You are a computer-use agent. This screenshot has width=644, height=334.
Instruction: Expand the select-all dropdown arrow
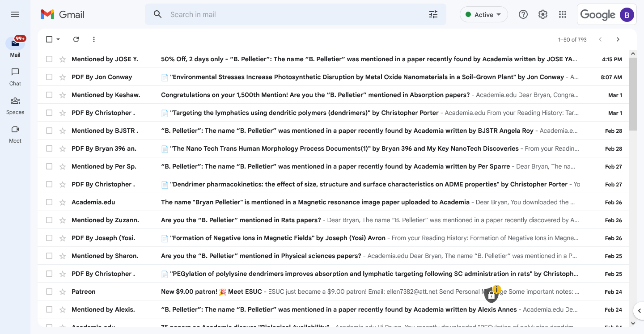point(58,39)
